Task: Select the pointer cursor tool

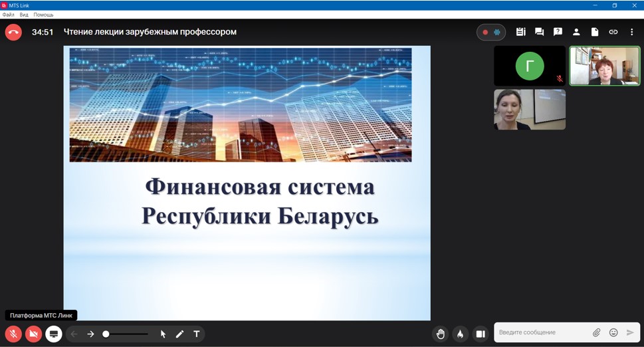Action: click(x=163, y=334)
